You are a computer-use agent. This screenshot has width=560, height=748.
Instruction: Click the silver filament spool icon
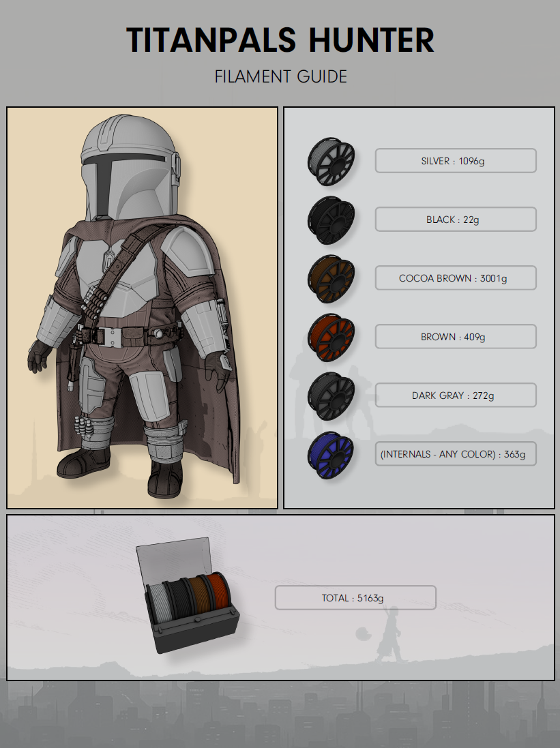(x=331, y=161)
